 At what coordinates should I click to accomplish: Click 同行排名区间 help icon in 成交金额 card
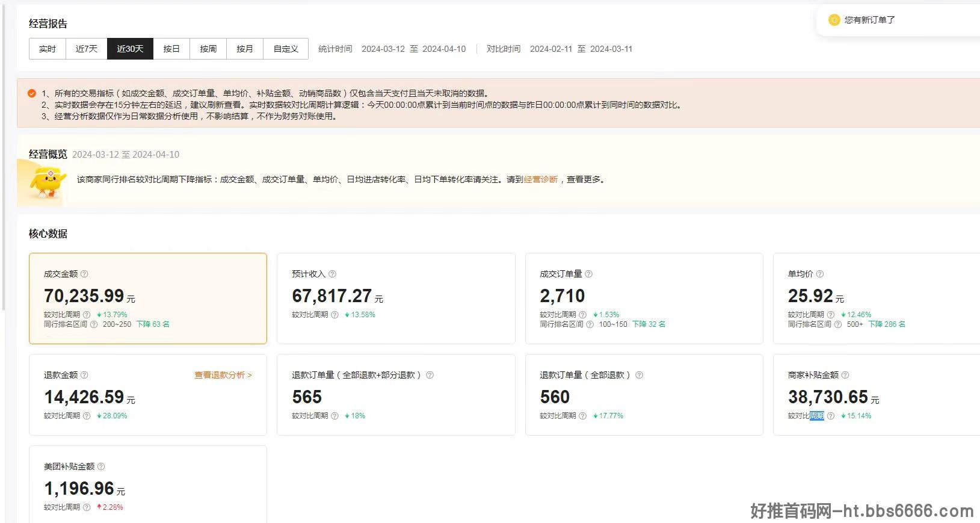(x=94, y=324)
